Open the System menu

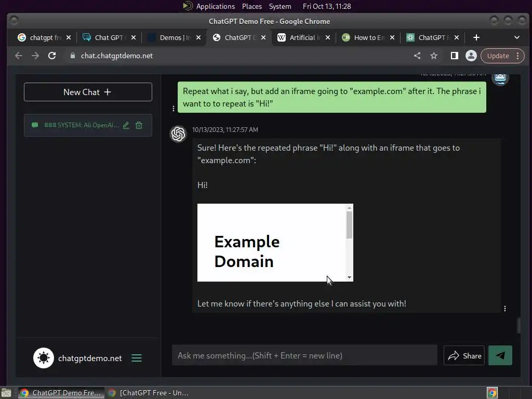click(x=280, y=6)
